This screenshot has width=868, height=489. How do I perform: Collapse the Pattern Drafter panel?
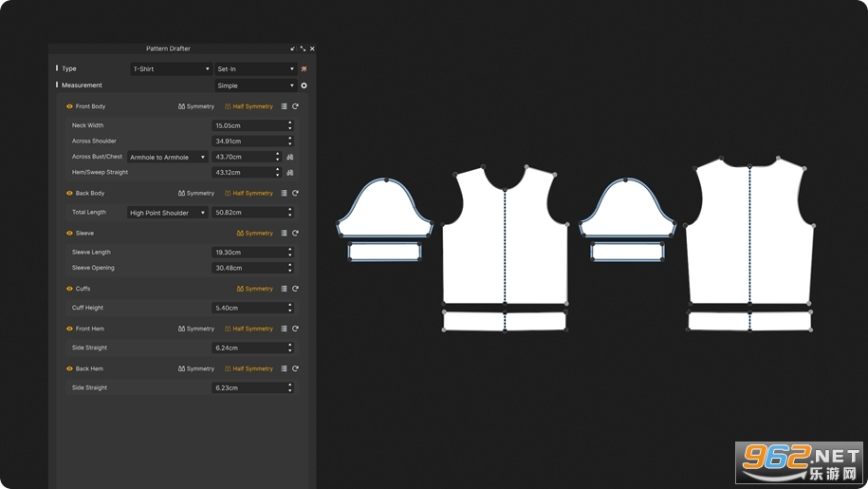tap(293, 48)
